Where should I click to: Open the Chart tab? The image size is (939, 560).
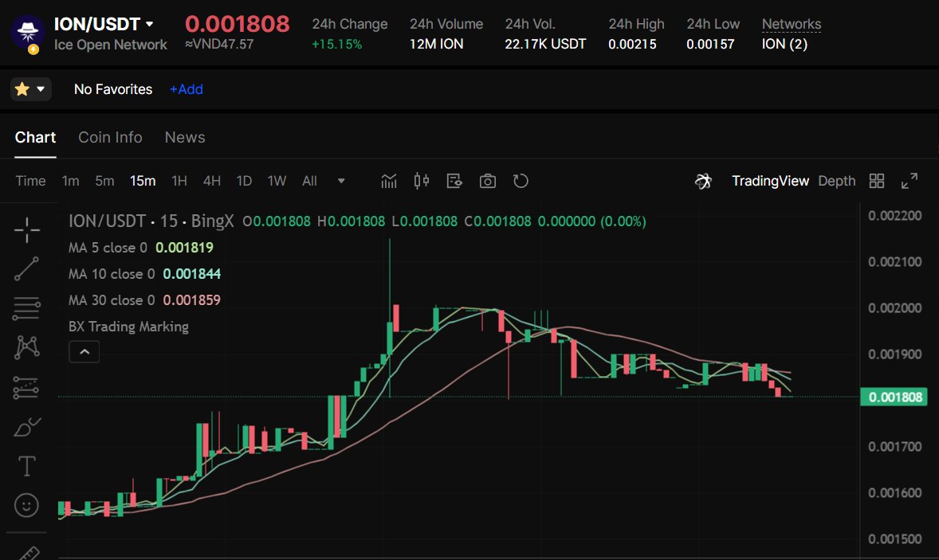tap(35, 137)
